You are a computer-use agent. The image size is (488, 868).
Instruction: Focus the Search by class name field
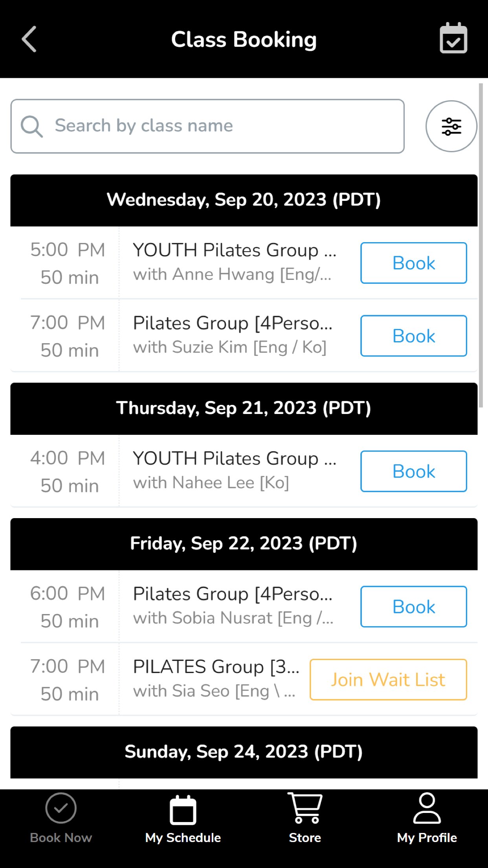220,126
